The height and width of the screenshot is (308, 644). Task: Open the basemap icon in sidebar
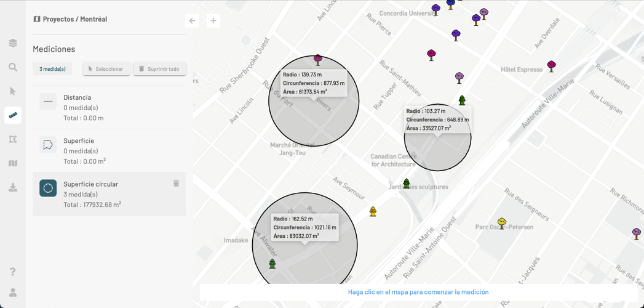tap(13, 163)
